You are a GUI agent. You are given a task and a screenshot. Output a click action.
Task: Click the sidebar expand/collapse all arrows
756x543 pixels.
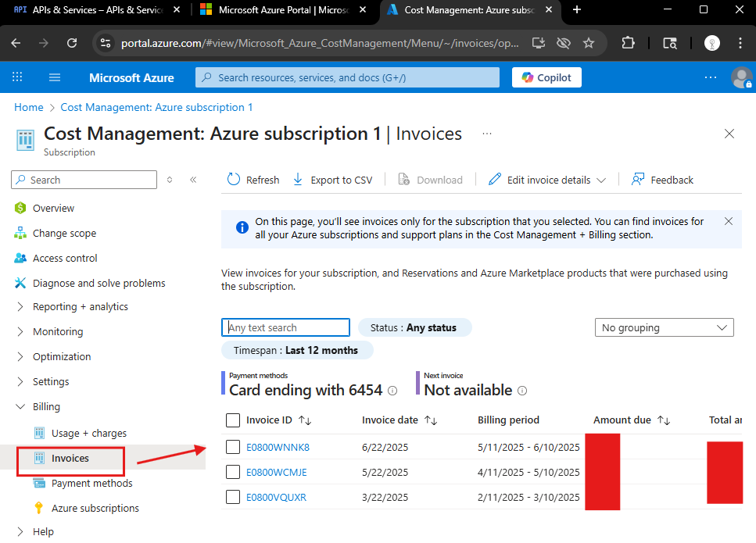tap(170, 180)
